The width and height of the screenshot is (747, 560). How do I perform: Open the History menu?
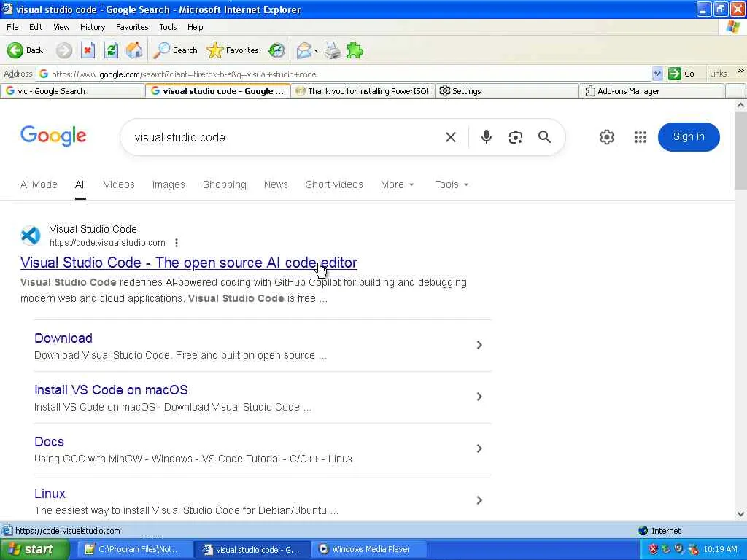pos(93,27)
